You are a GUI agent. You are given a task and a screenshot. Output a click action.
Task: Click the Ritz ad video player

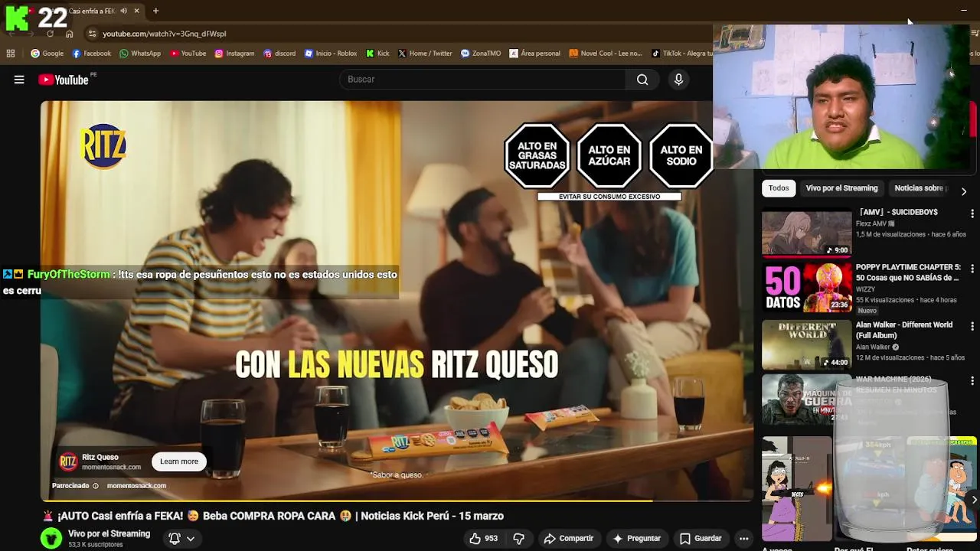click(397, 301)
